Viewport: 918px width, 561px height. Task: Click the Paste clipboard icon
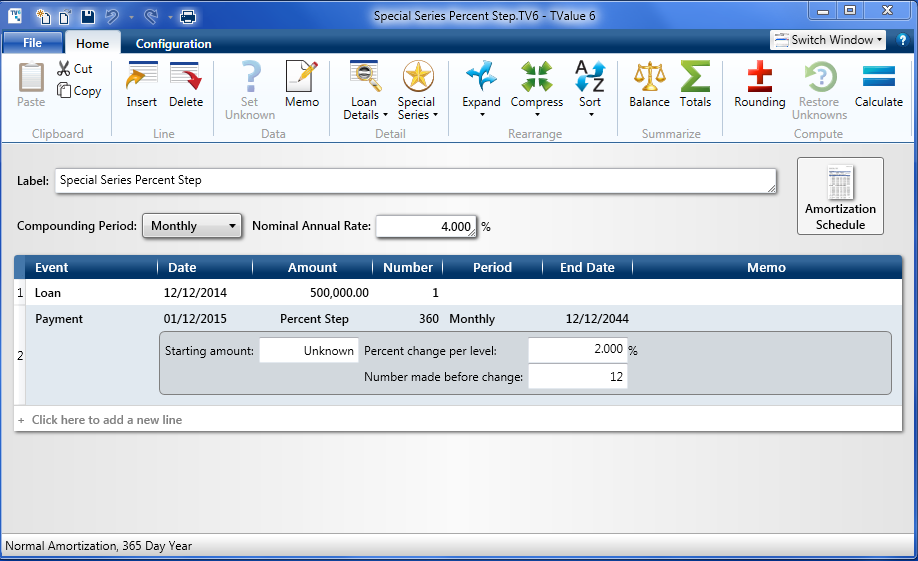(31, 85)
